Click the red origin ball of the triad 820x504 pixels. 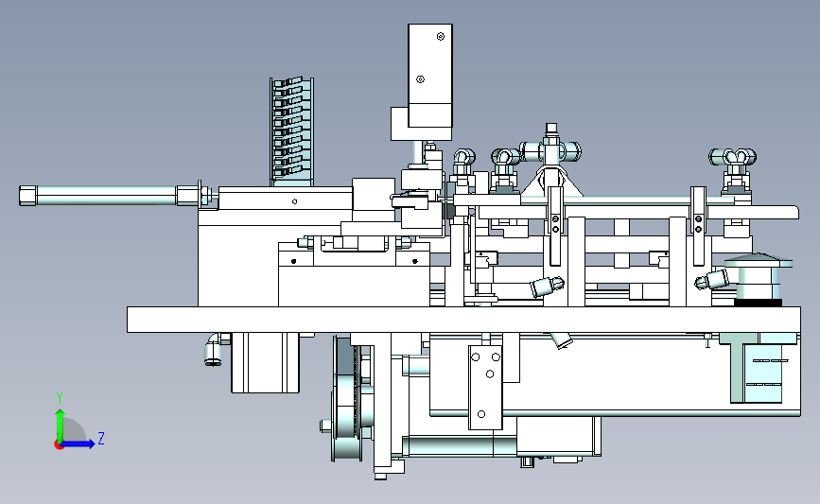pyautogui.click(x=59, y=445)
